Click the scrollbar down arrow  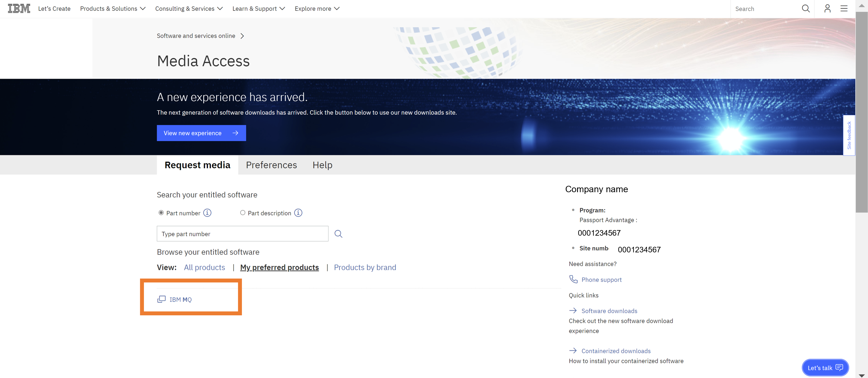pos(862,375)
